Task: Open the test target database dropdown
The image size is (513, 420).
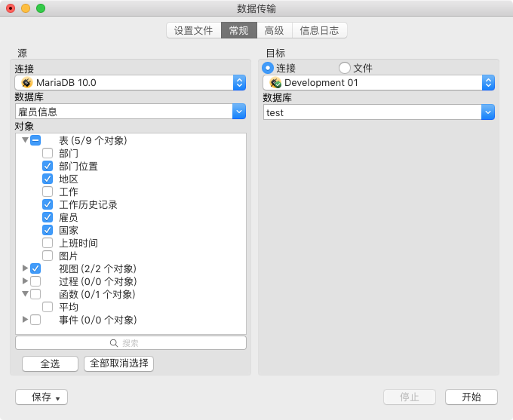Action: pyautogui.click(x=488, y=112)
